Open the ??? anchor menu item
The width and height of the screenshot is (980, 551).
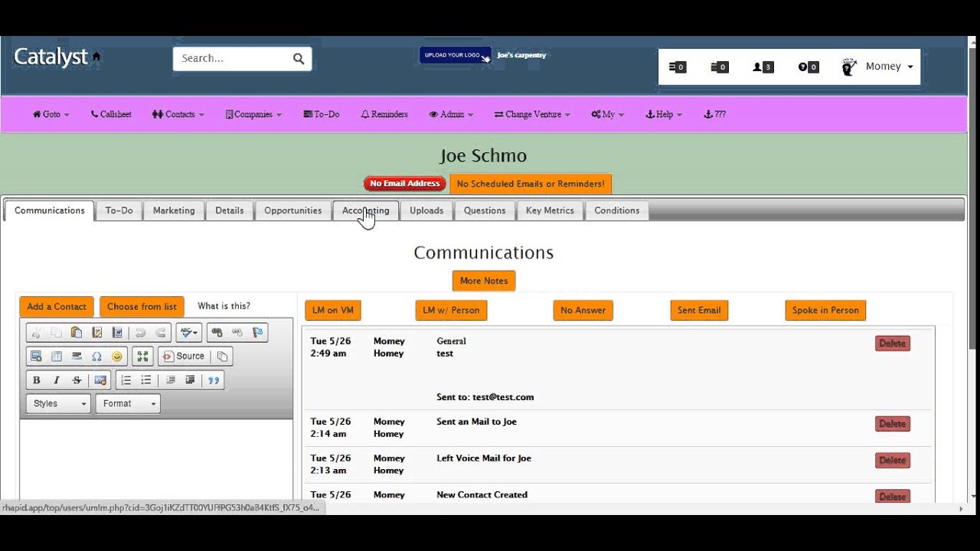click(x=714, y=114)
